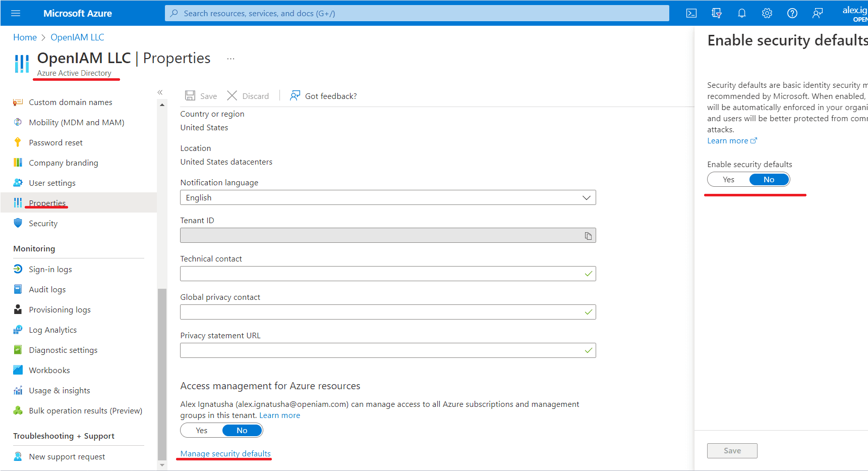The image size is (868, 471).
Task: Open Cloud Shell from the top bar
Action: click(x=691, y=13)
